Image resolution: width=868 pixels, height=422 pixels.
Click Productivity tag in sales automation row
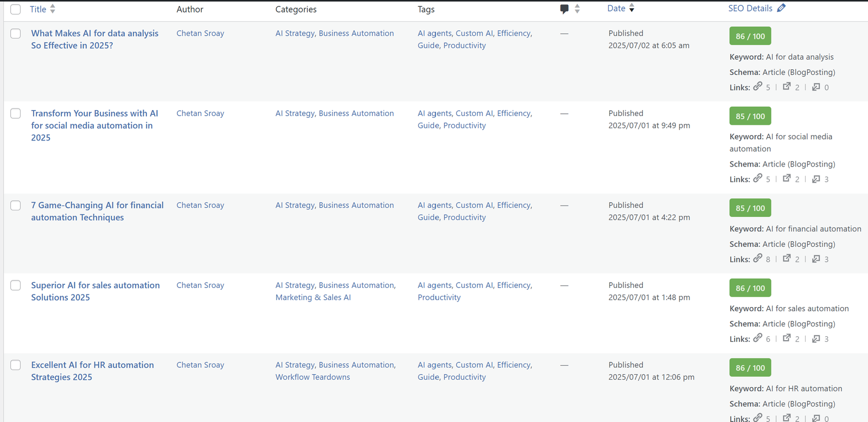[x=439, y=298]
